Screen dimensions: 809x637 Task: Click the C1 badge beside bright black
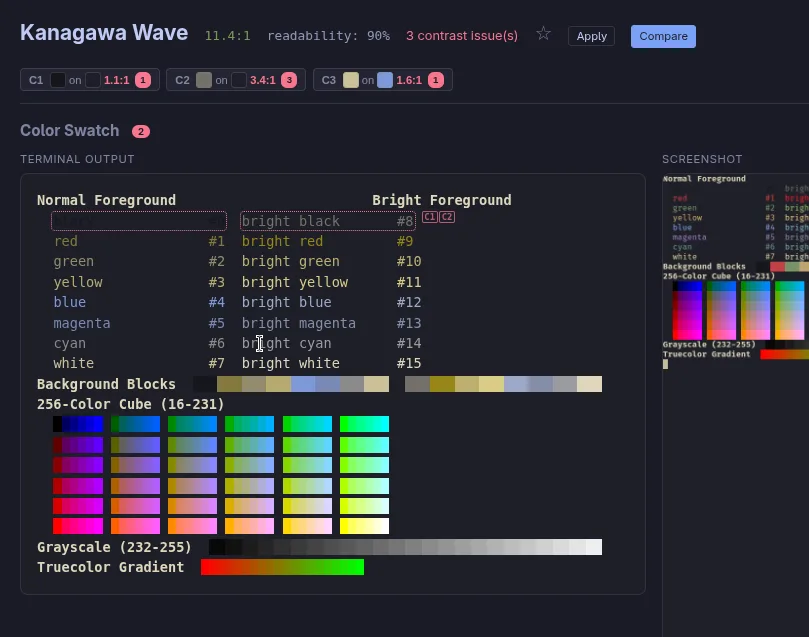click(x=430, y=217)
